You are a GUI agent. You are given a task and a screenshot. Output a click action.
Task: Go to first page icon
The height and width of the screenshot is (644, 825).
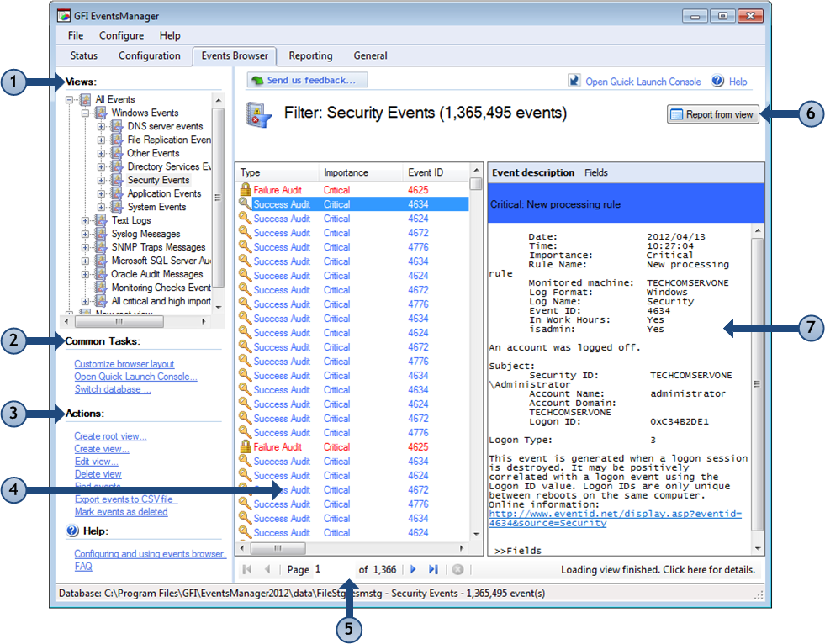tap(246, 569)
